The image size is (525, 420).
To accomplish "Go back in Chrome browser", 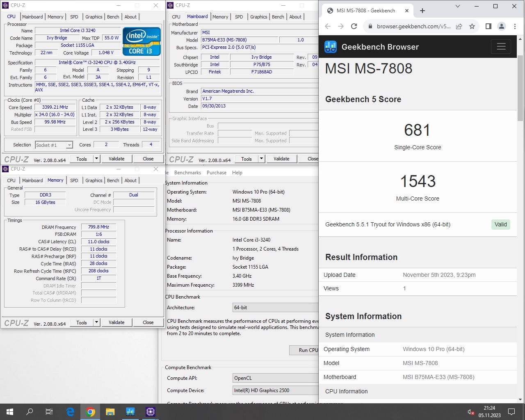I will coord(327,26).
